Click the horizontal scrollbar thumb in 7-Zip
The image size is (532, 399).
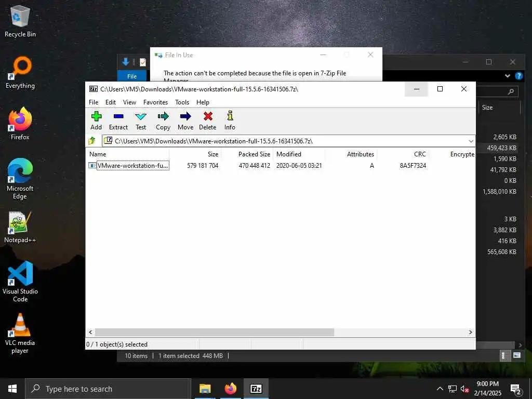pyautogui.click(x=215, y=332)
